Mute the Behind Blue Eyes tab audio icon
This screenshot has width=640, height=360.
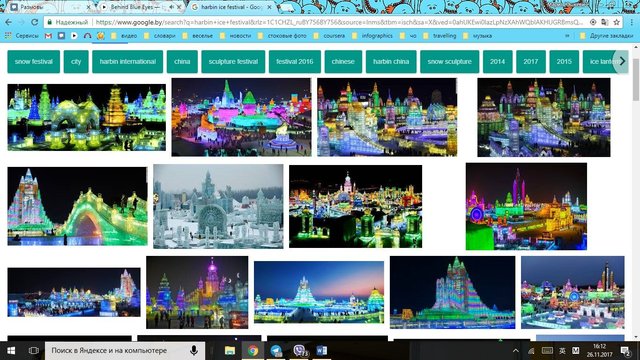[171, 7]
